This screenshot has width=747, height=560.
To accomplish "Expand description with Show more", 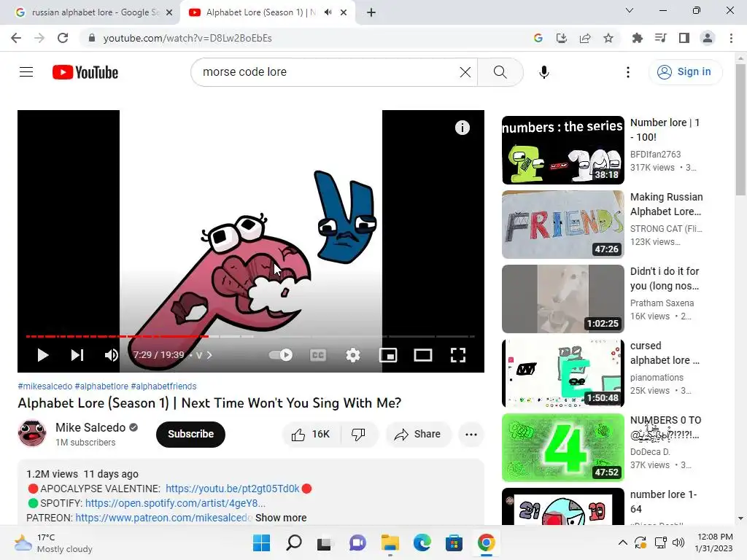I will (x=281, y=518).
